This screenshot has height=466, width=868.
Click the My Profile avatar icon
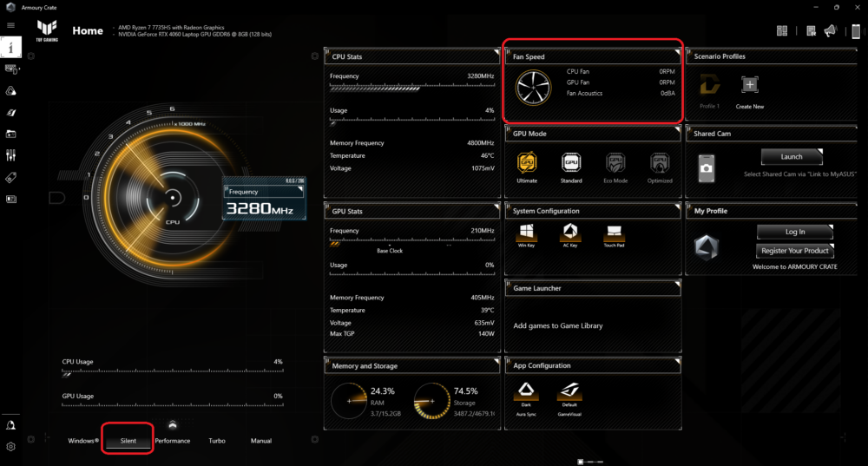point(707,247)
